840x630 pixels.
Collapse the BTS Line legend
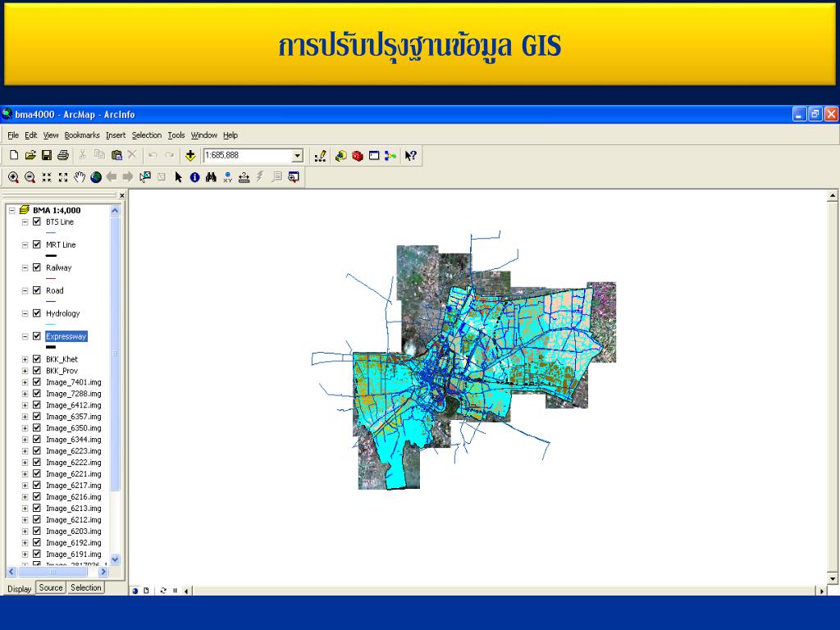coord(25,221)
